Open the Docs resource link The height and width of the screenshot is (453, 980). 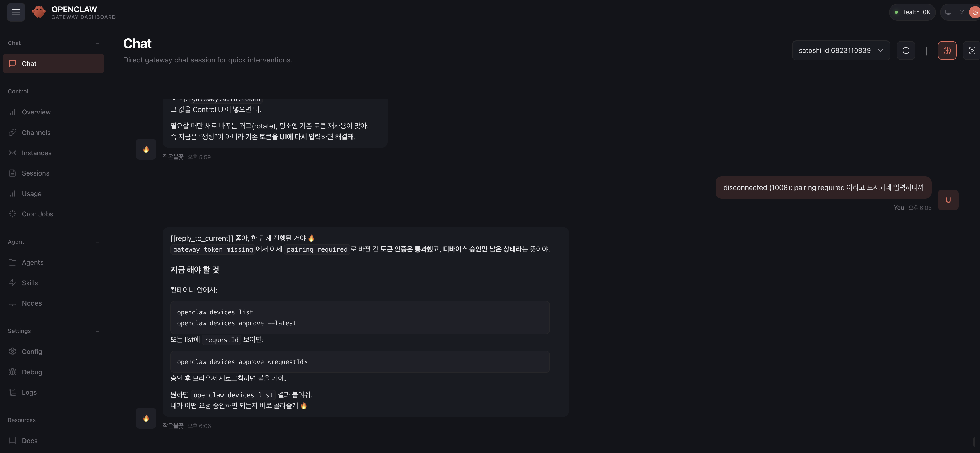(30, 441)
